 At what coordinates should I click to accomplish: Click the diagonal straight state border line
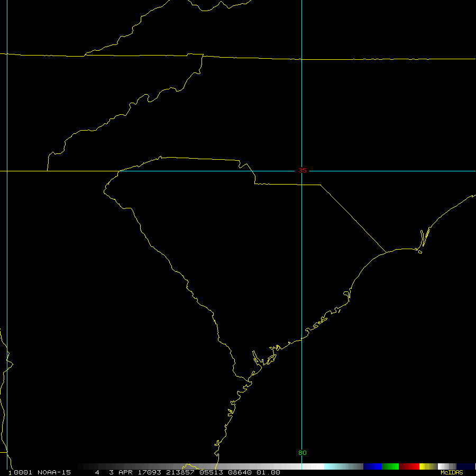[x=353, y=218]
